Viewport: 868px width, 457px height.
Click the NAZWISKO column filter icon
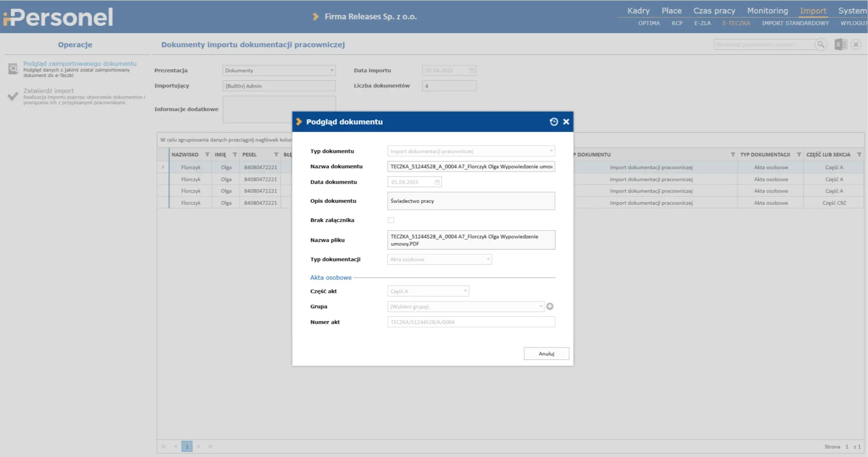[x=207, y=155]
